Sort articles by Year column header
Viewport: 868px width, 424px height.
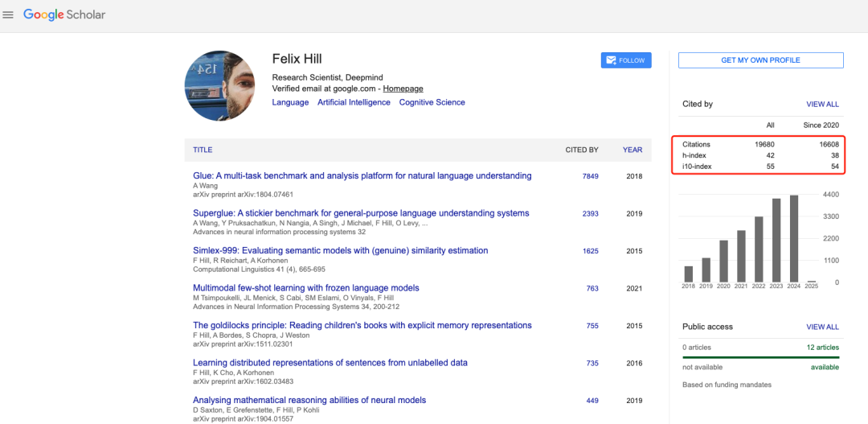point(633,150)
